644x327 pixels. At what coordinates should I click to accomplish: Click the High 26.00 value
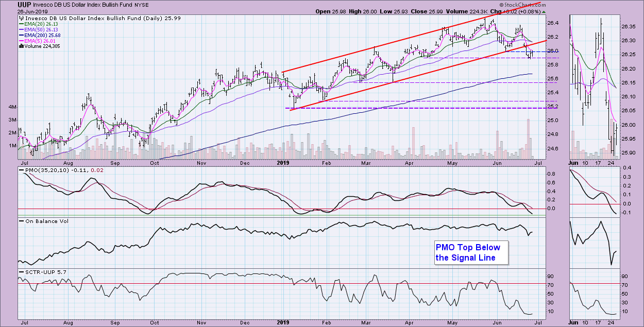coord(364,11)
